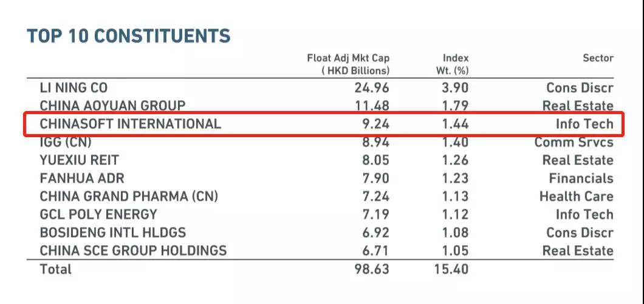
Task: Click the TOP 10 CONSTITUENTS heading
Action: (129, 36)
